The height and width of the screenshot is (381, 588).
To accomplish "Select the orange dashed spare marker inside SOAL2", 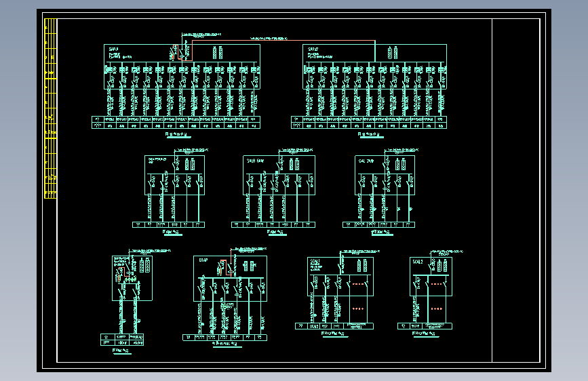I will pyautogui.click(x=437, y=284).
